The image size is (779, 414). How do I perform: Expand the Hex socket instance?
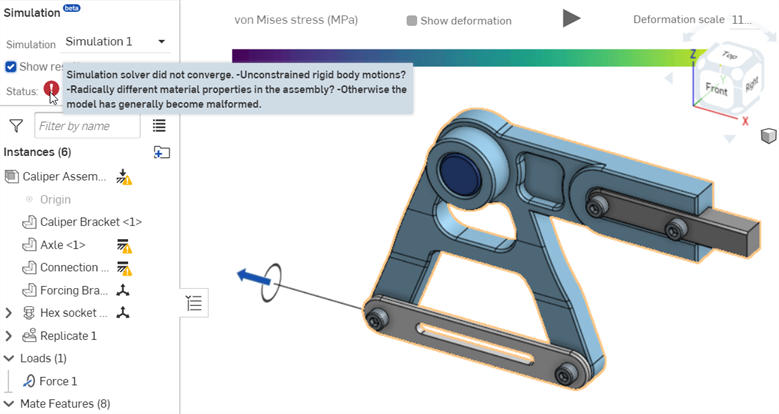[9, 313]
